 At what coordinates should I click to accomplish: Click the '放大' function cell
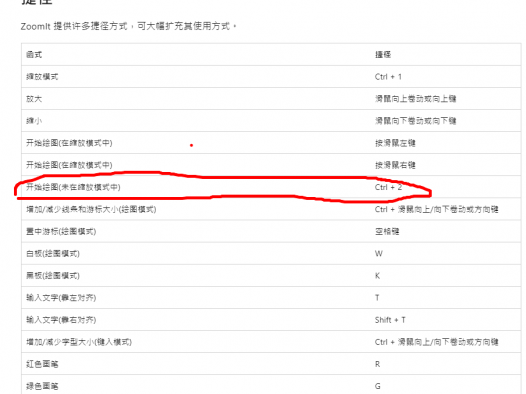pyautogui.click(x=34, y=99)
